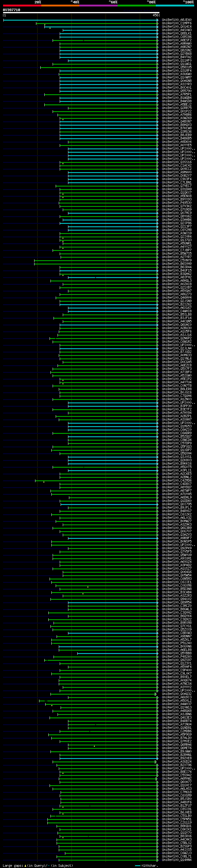Screen dimensions: 197x868
Task: Select label UniRef100_P49530
Action: 177,203
